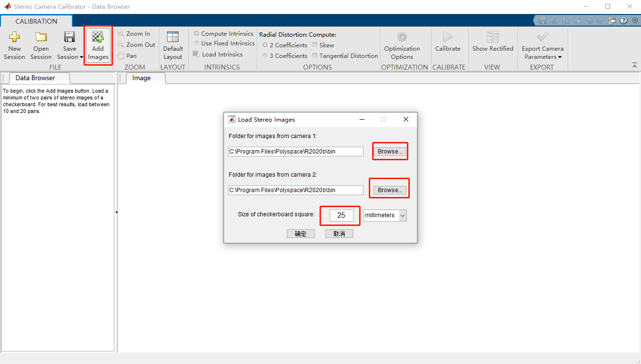The image size is (641, 364).
Task: Confirm with the 确定 button
Action: point(301,234)
